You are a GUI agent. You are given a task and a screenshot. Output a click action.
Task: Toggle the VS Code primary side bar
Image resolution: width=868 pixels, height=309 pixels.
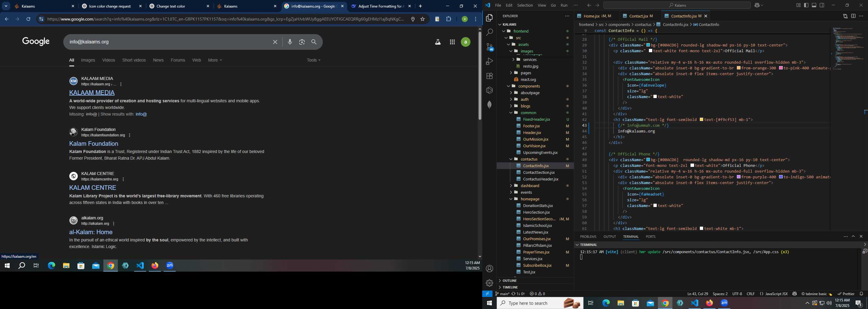click(806, 5)
